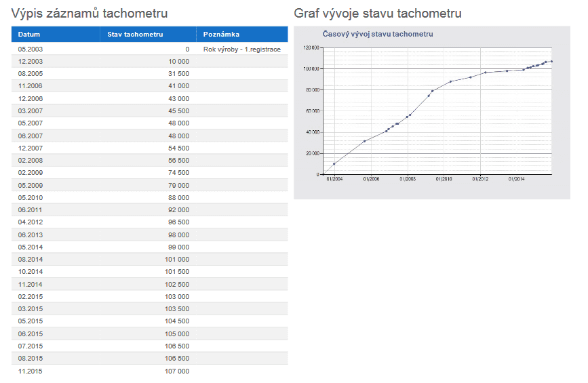Screen dimensions: 588x383
Task: Select the 08.2014 date entry
Action: pos(31,260)
